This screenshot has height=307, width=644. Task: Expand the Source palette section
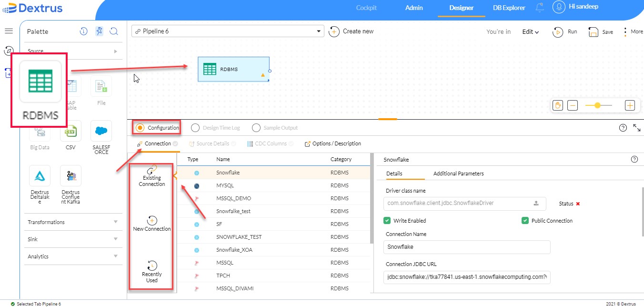[73, 51]
